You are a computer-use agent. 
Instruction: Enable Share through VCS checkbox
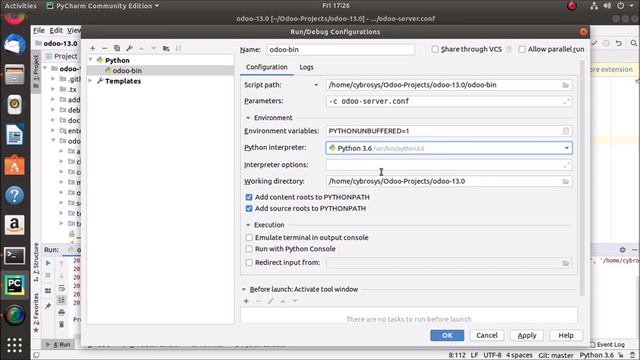(x=435, y=49)
